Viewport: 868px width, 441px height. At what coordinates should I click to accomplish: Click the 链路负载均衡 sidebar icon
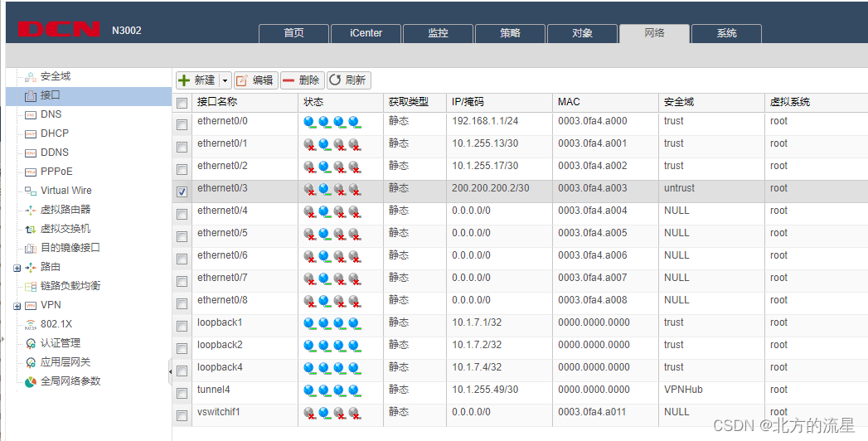(x=31, y=286)
